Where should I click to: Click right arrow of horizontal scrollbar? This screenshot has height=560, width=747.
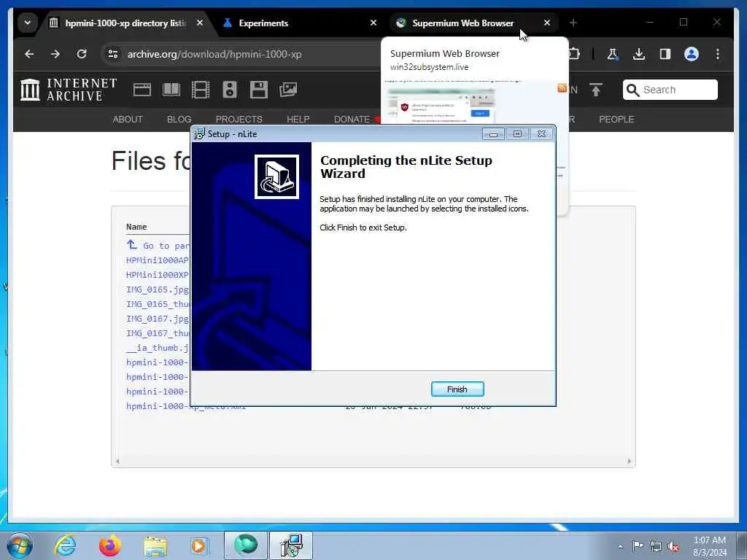[630, 461]
